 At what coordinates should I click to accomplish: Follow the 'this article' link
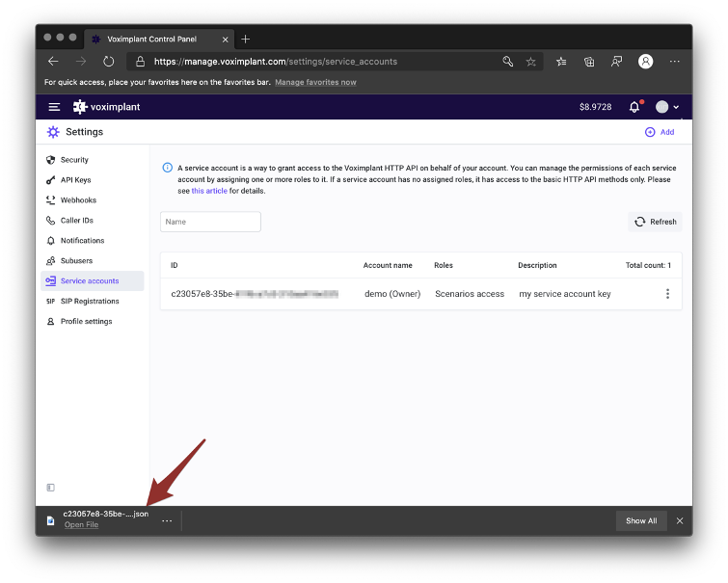[x=209, y=191]
